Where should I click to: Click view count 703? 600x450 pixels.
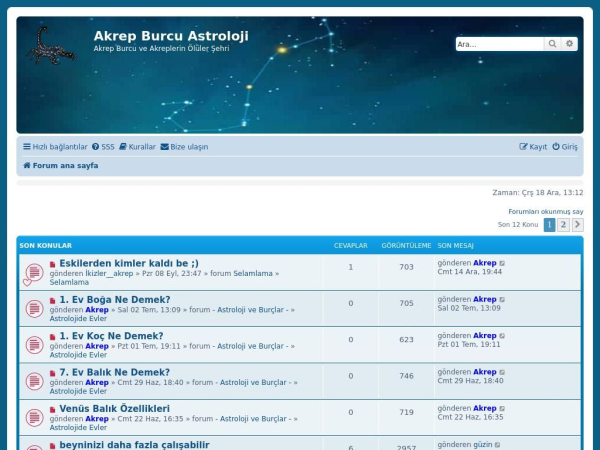click(x=406, y=267)
